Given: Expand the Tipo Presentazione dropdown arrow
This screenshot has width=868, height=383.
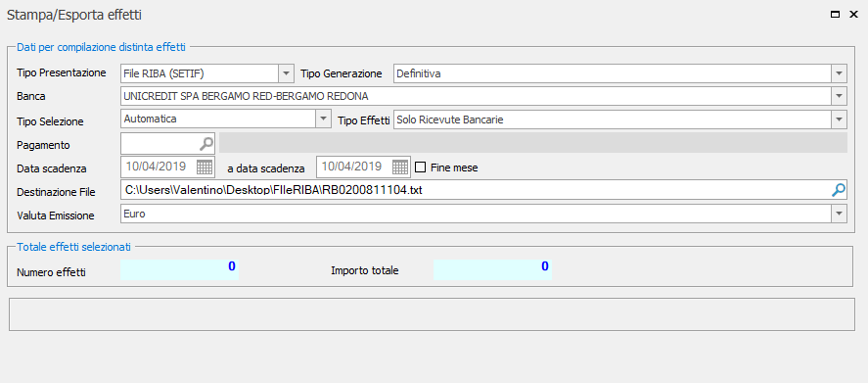Looking at the screenshot, I should [x=286, y=73].
